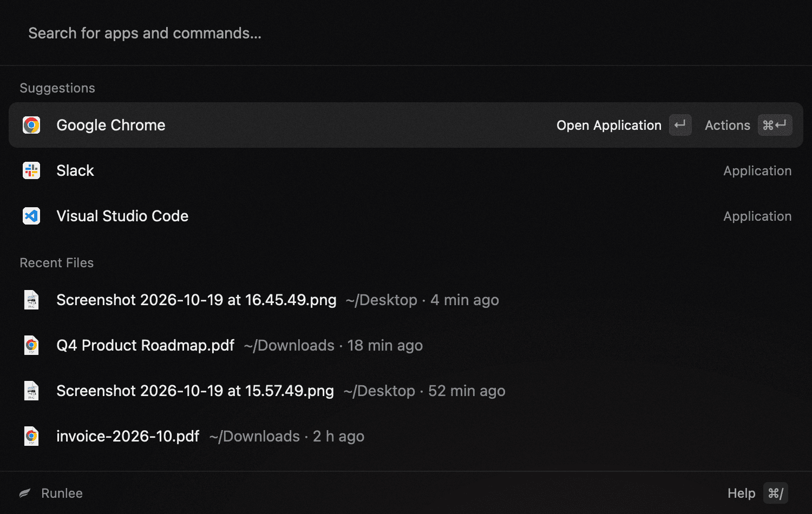Select Slack in Suggestions
The width and height of the screenshot is (812, 514).
tap(406, 170)
